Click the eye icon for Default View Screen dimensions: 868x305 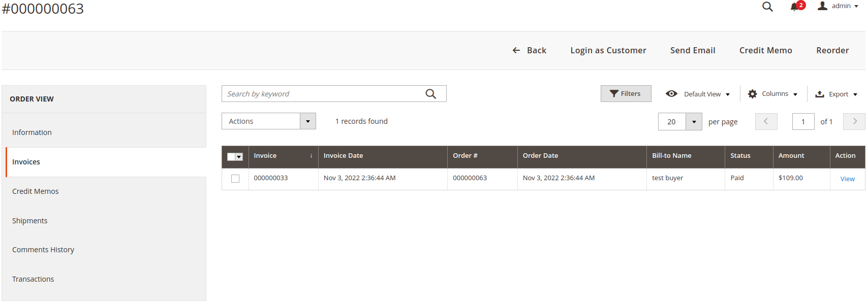pyautogui.click(x=671, y=93)
